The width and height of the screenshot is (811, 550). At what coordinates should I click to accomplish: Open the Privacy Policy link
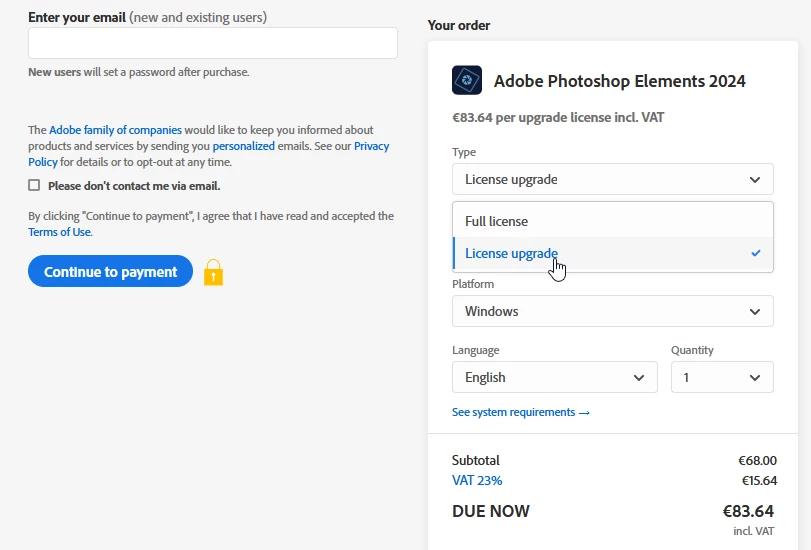click(371, 146)
